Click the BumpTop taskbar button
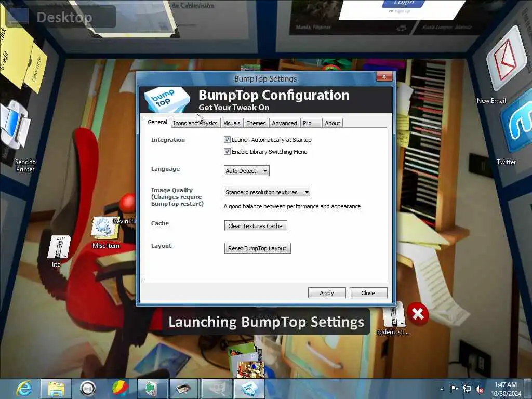The image size is (532, 399). click(x=249, y=389)
